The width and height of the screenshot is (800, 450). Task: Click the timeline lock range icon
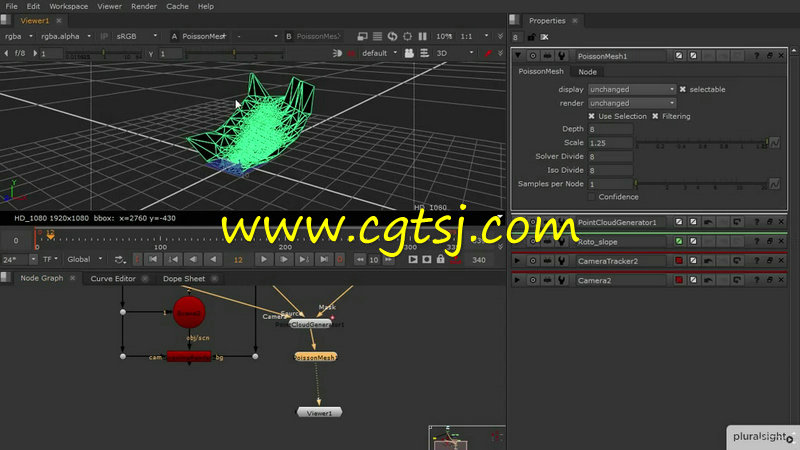[440, 259]
